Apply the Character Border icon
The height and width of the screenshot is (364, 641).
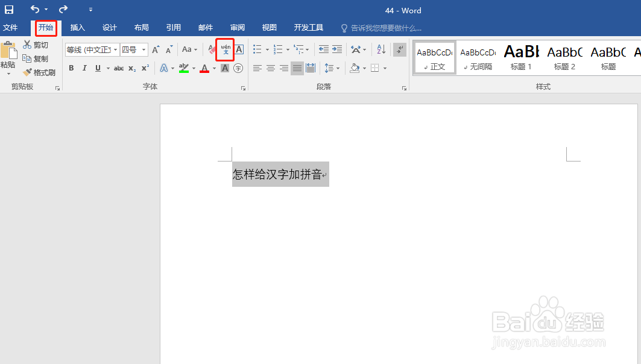[x=239, y=49]
